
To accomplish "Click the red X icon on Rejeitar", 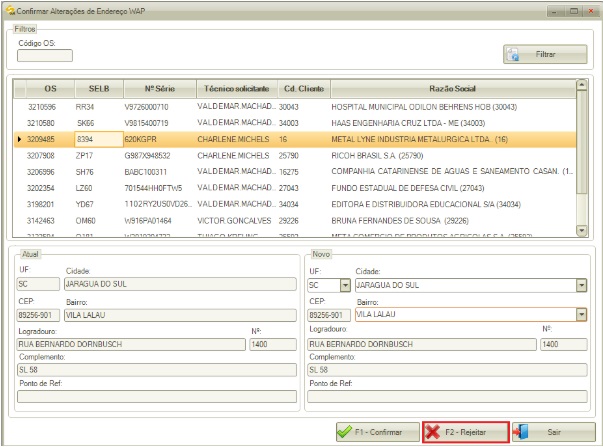I will click(433, 432).
